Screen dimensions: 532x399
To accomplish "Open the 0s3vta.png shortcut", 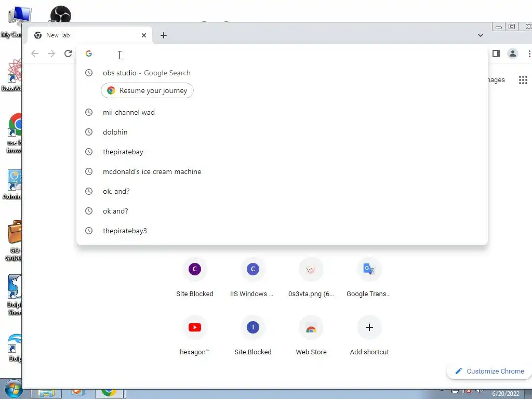I will (x=311, y=278).
